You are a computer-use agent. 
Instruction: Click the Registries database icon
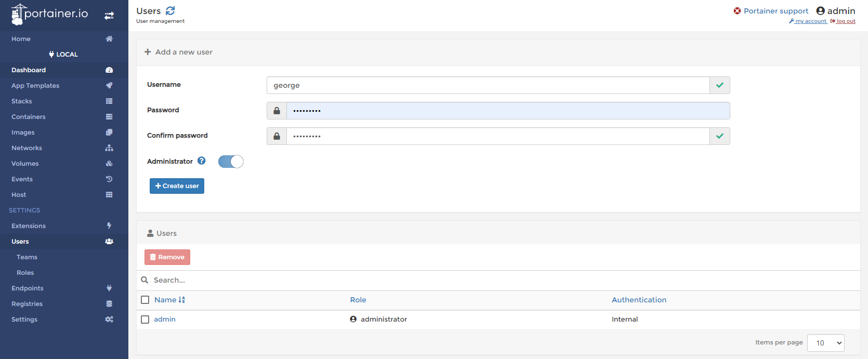tap(109, 304)
